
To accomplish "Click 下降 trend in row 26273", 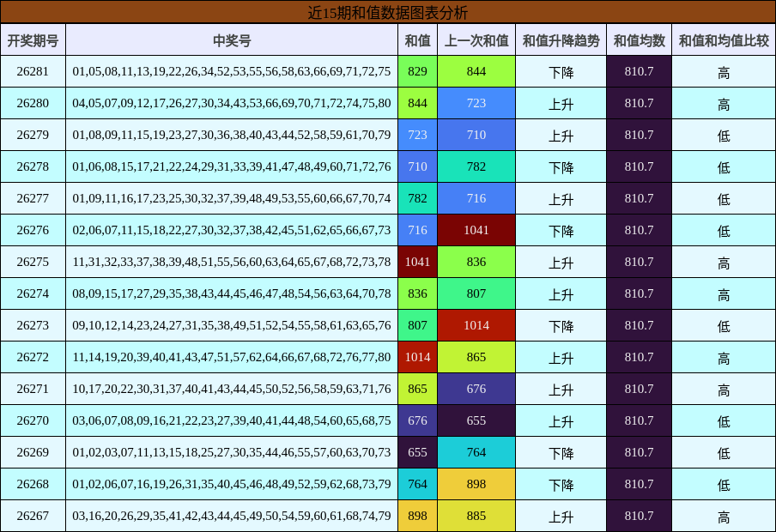I will pos(561,326).
